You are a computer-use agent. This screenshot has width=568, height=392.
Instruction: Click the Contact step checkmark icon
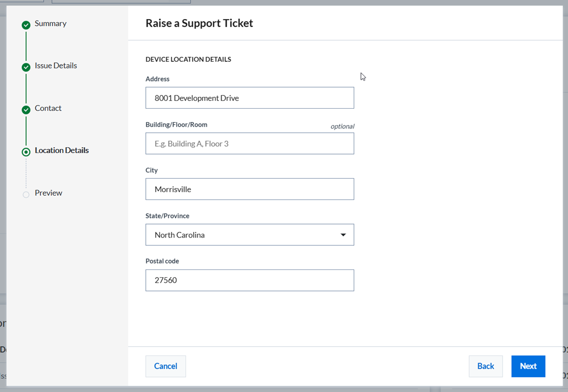point(26,110)
